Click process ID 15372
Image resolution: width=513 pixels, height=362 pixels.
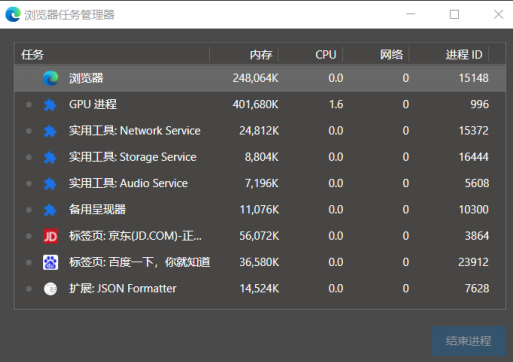474,131
